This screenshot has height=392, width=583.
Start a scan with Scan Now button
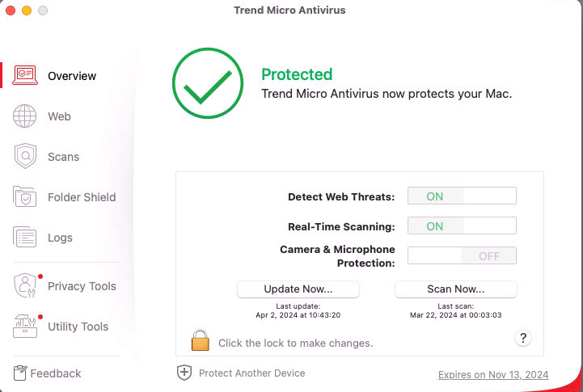(455, 289)
